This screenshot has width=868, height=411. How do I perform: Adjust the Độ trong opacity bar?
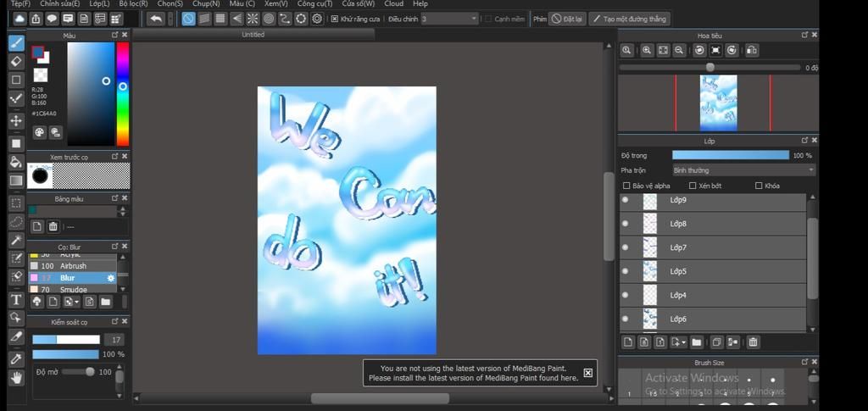coord(731,155)
